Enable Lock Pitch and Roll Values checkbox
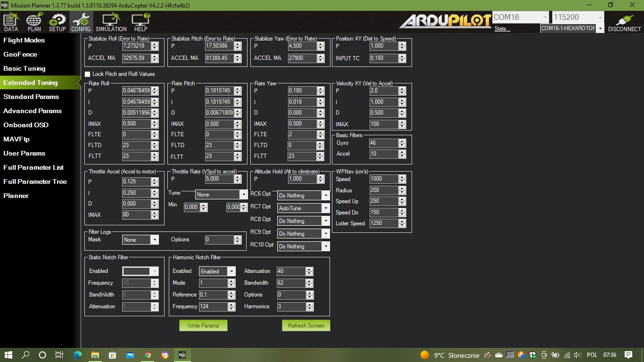This screenshot has width=644, height=362. tap(87, 74)
